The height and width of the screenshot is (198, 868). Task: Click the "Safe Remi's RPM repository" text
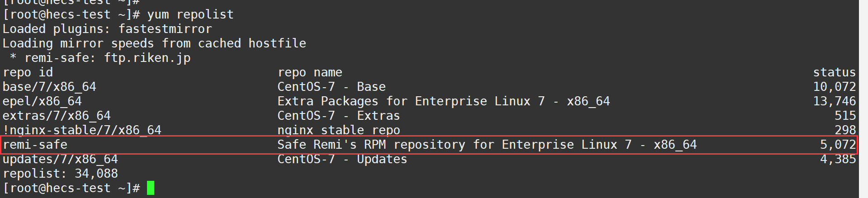pyautogui.click(x=371, y=145)
